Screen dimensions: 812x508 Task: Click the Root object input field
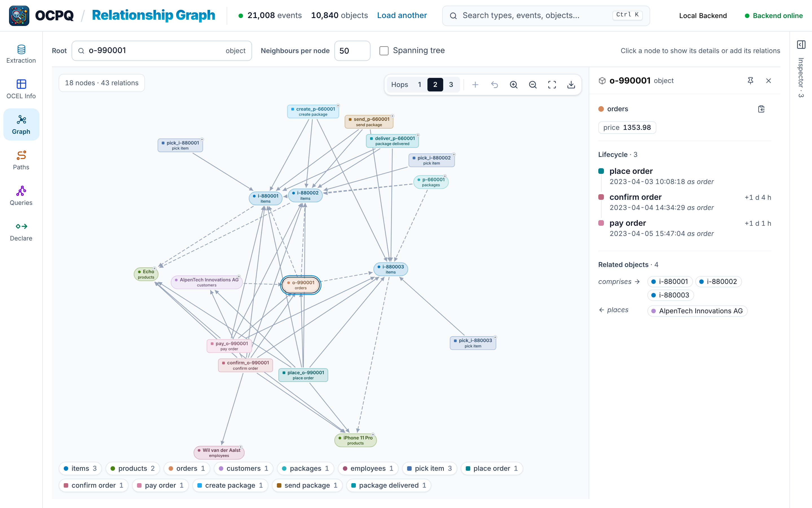coord(162,51)
